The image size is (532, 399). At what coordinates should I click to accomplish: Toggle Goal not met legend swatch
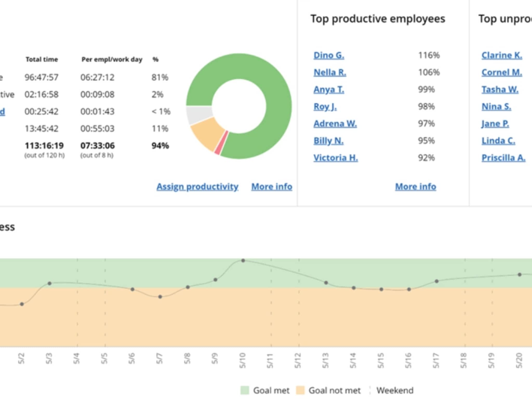[300, 390]
